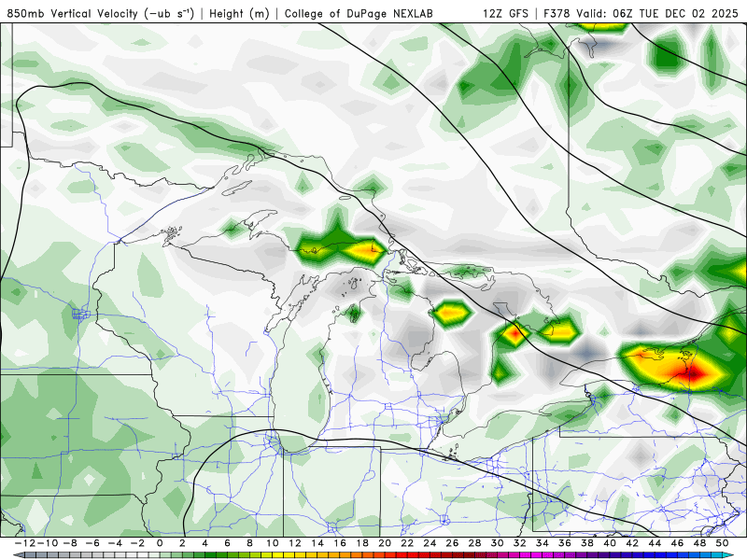
Task: Click the "6" color scale label
Action: tap(227, 543)
